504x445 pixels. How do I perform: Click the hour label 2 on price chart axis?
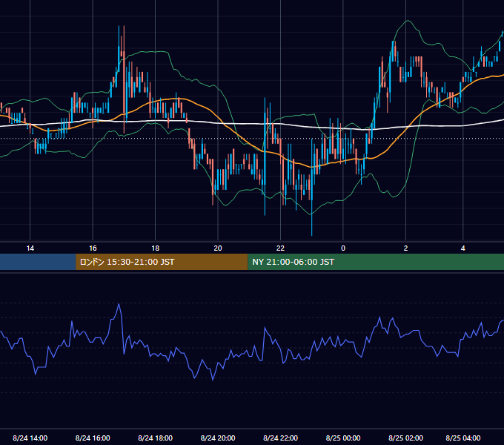pyautogui.click(x=405, y=248)
